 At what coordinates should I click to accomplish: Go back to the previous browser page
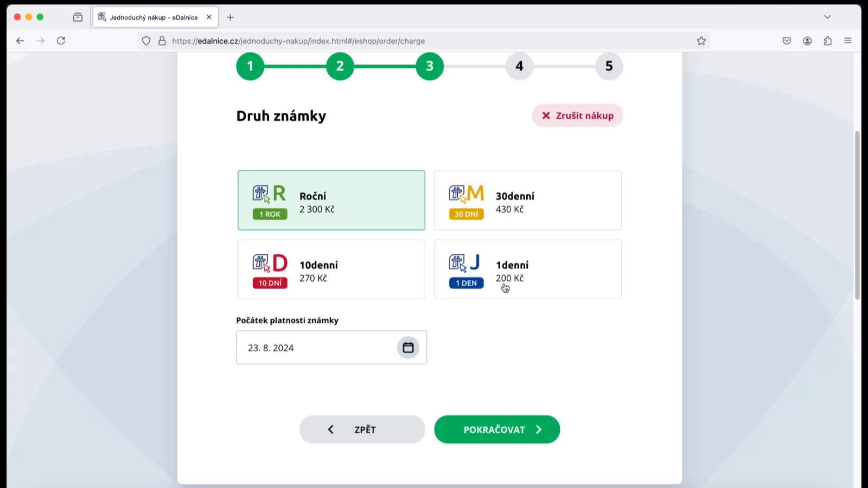(20, 41)
